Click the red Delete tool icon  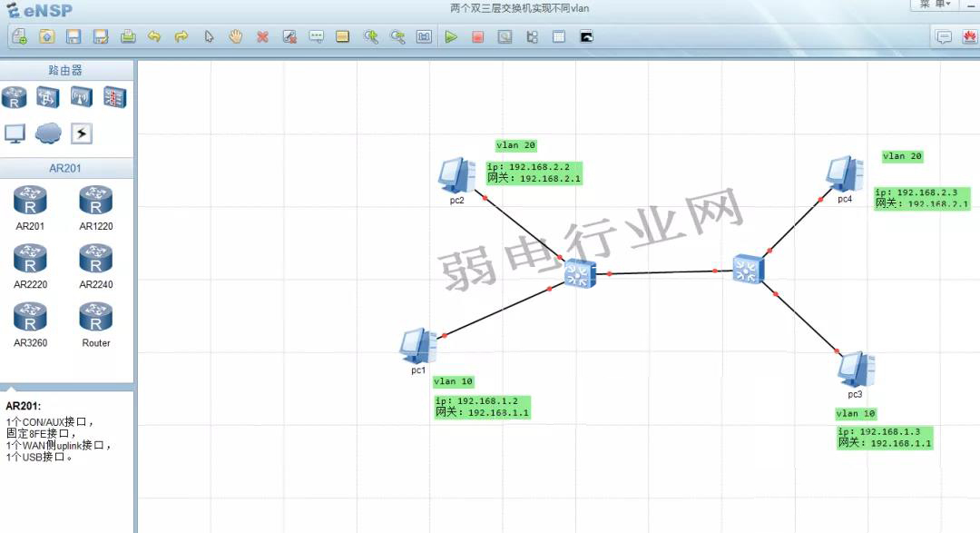point(262,37)
